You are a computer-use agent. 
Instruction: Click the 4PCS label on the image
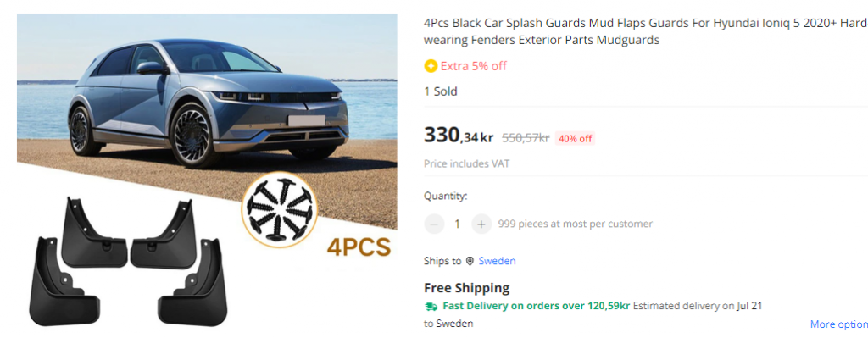tap(359, 247)
